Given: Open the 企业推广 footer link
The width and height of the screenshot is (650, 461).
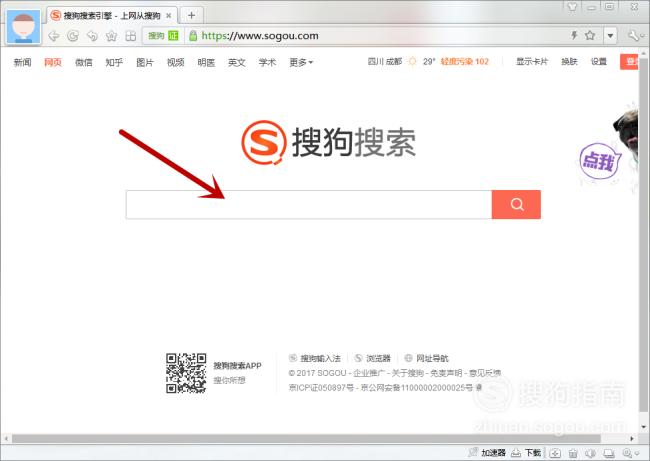Looking at the screenshot, I should (369, 373).
